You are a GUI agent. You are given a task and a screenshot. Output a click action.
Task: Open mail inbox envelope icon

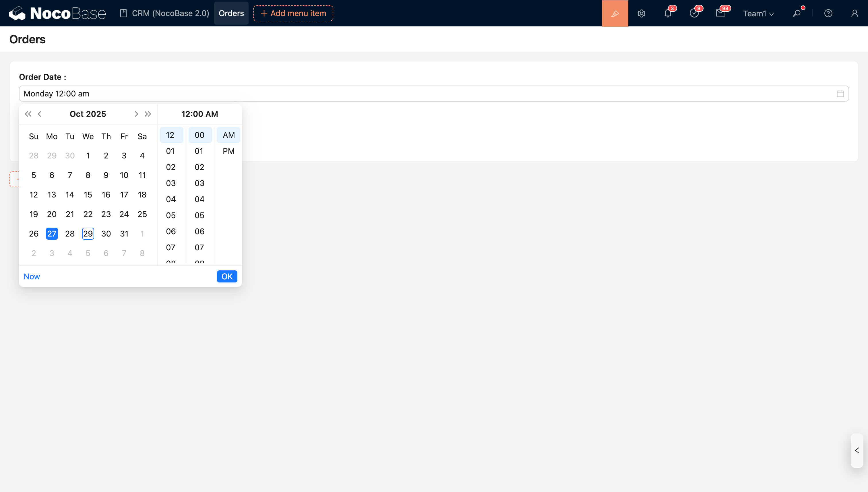click(720, 13)
